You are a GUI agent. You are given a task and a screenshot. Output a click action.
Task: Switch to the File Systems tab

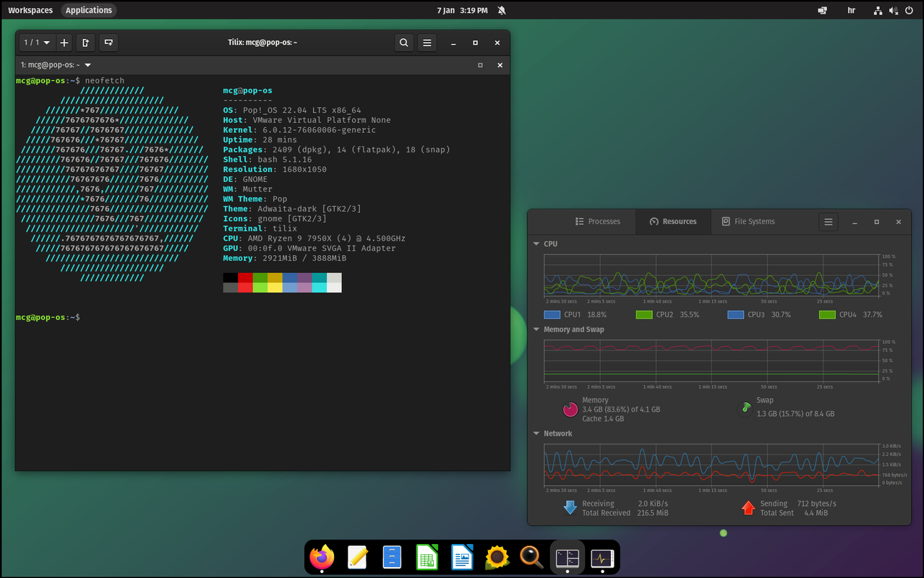(748, 222)
